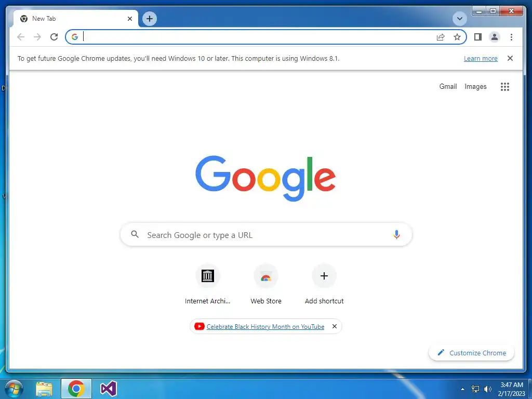Image resolution: width=532 pixels, height=399 pixels.
Task: Open the Google apps grid
Action: 505,87
